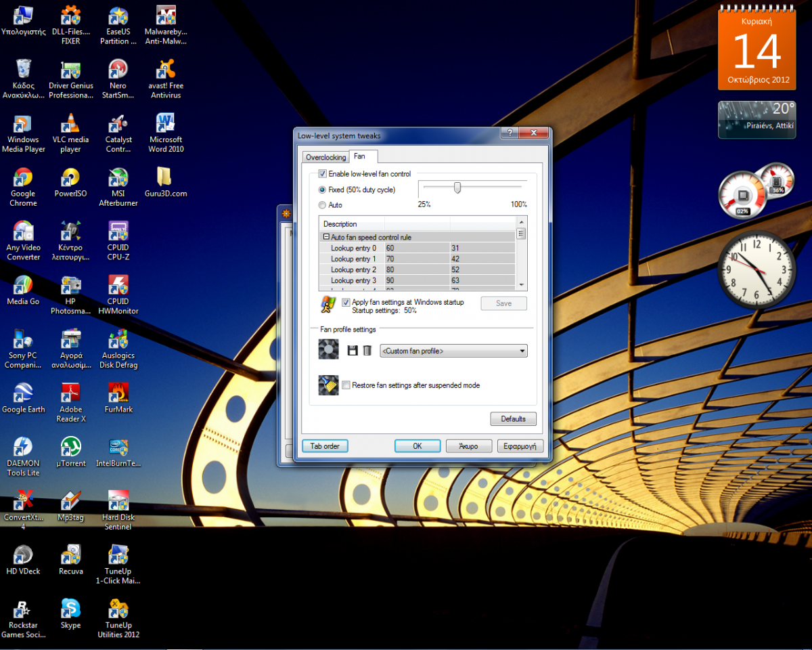Screen dimensions: 812x650
Task: Save the current fan profile with the floppy icon
Action: click(x=352, y=351)
